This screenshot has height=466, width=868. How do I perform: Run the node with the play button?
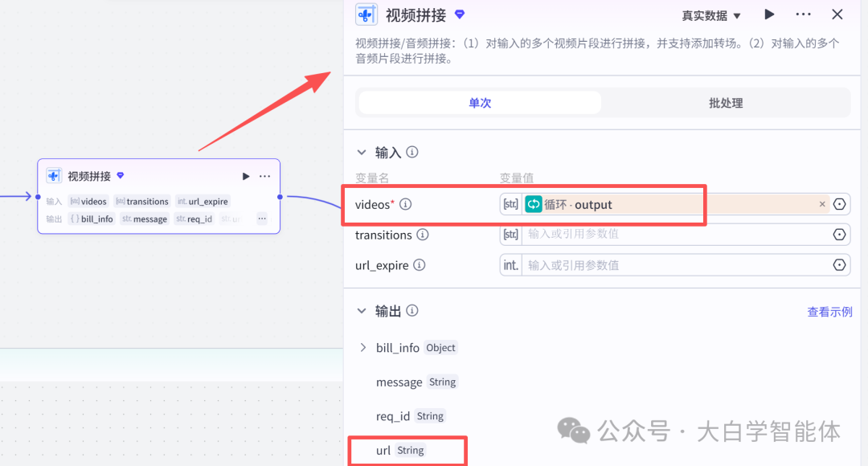[769, 14]
